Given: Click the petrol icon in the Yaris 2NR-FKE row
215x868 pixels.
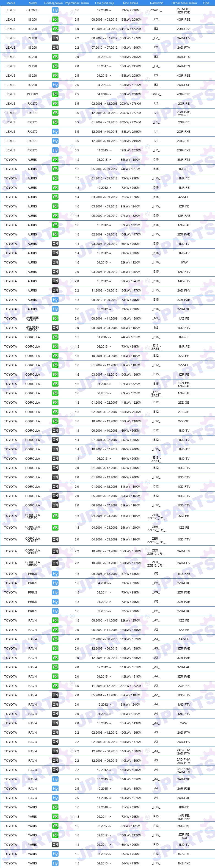Looking at the screenshot, I should click(x=55, y=826).
